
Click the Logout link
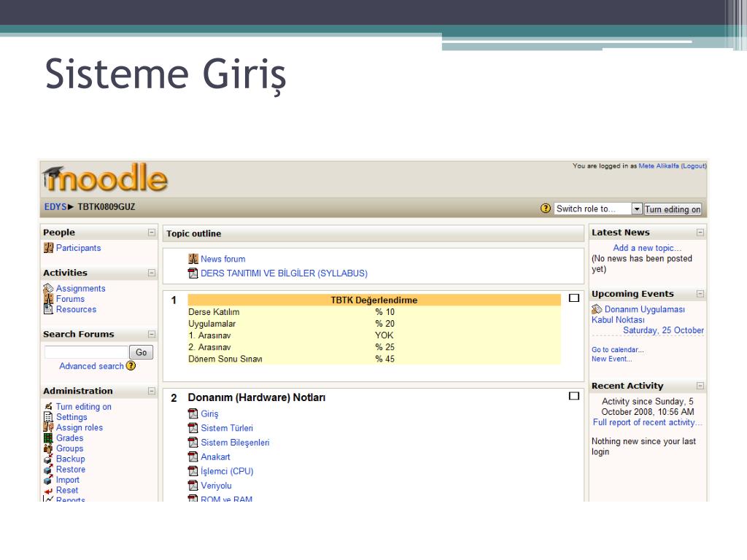694,166
